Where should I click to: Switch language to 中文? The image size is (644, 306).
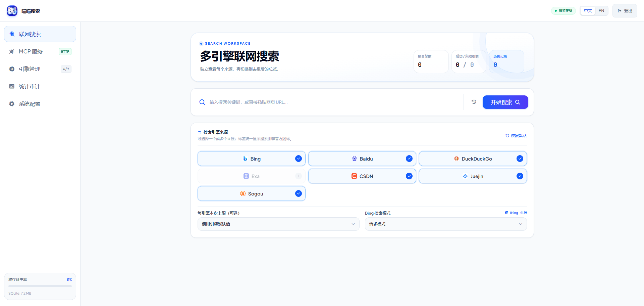pyautogui.click(x=588, y=11)
